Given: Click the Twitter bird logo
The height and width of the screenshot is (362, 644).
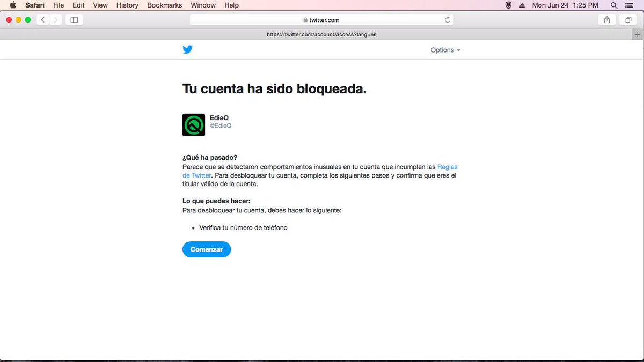Looking at the screenshot, I should (187, 50).
